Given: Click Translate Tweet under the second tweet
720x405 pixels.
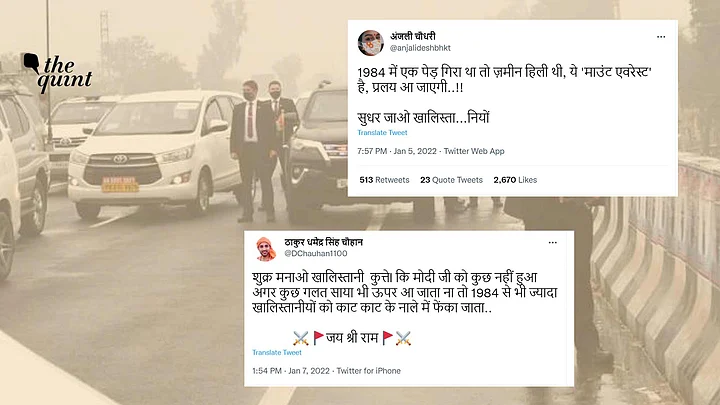Looking at the screenshot, I should tap(277, 353).
